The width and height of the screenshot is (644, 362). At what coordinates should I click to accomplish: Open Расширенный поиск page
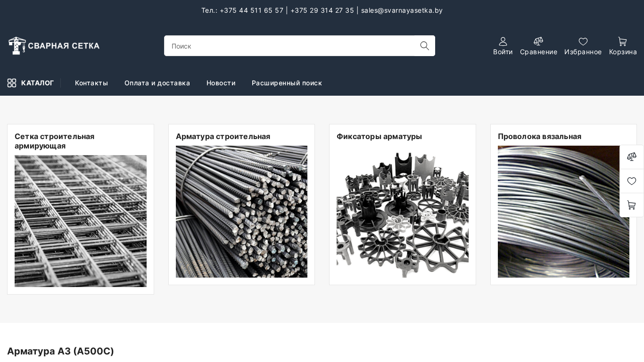287,83
